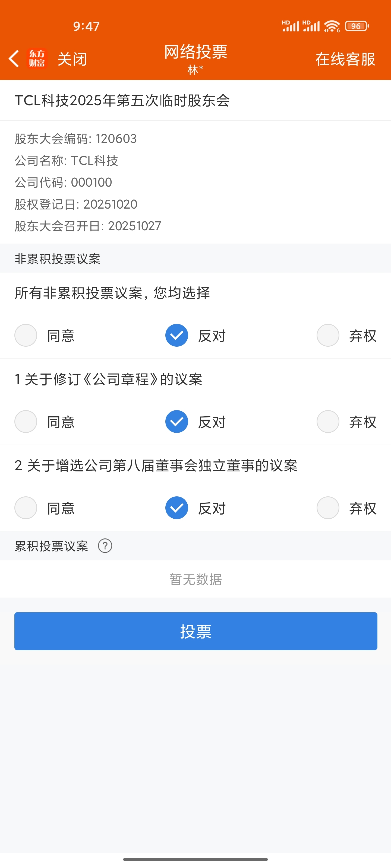
Task: Tap the first HD signal strength icon
Action: [x=290, y=26]
